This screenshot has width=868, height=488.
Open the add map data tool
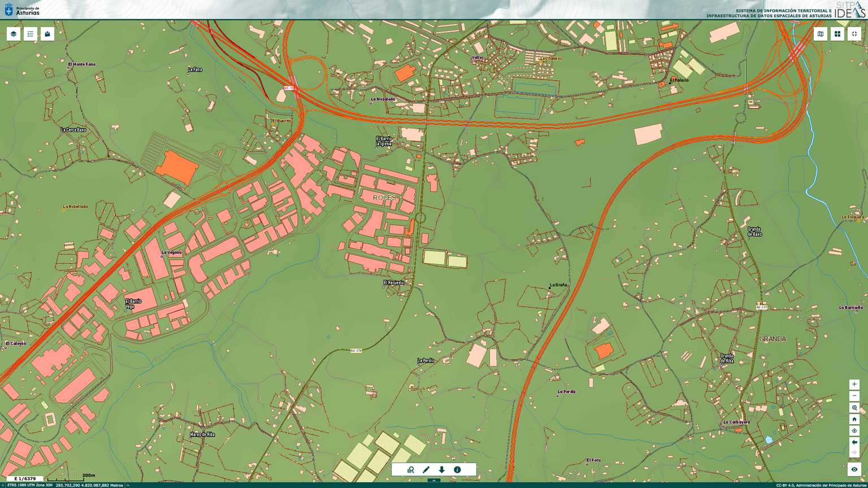point(47,34)
